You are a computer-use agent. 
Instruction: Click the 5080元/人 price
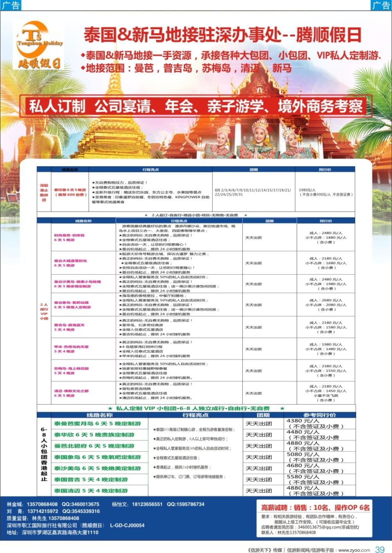point(303,455)
